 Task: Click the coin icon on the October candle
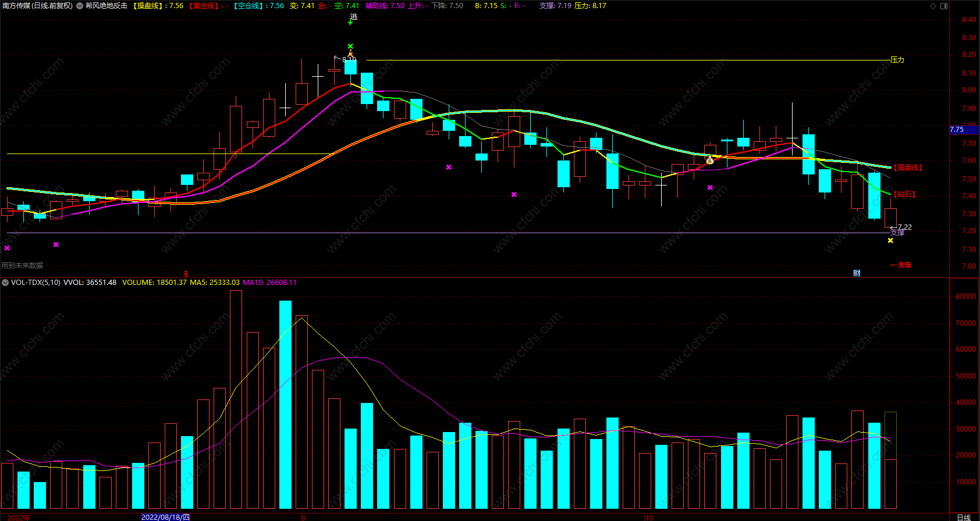(709, 160)
